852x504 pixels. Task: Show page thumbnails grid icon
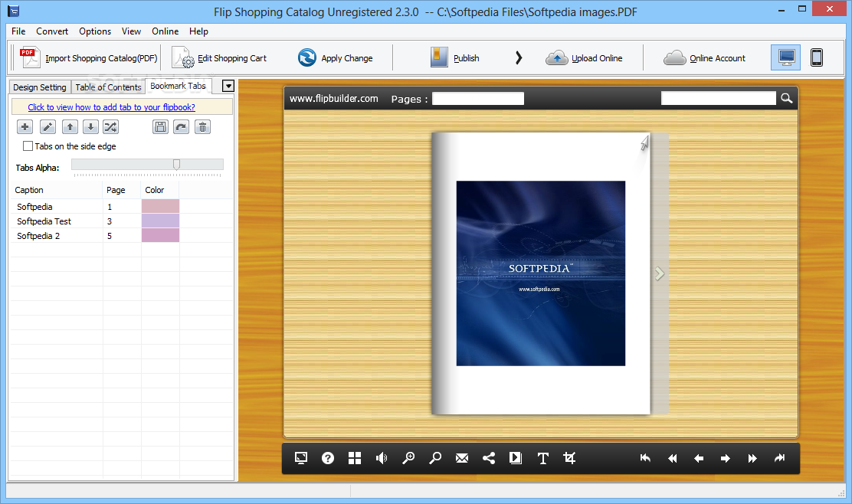355,458
